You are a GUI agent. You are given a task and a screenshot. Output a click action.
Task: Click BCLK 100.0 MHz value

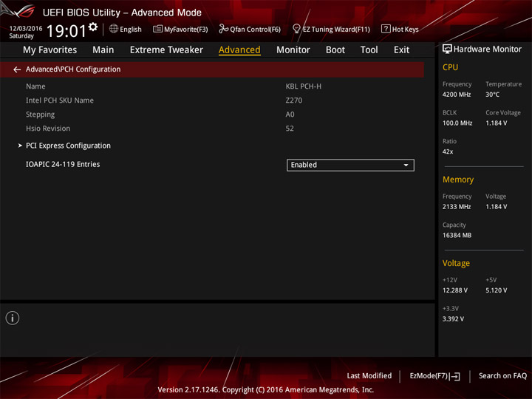(x=457, y=123)
